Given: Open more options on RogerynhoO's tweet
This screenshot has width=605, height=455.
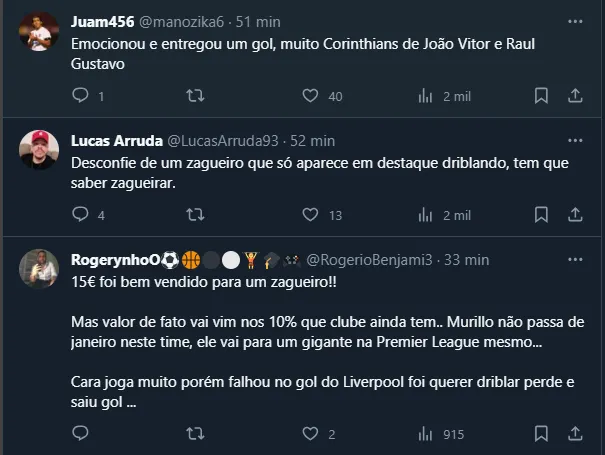Looking at the screenshot, I should click(575, 259).
